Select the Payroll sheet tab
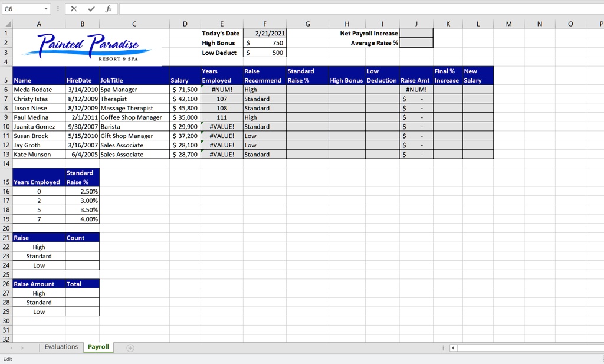 click(x=98, y=347)
